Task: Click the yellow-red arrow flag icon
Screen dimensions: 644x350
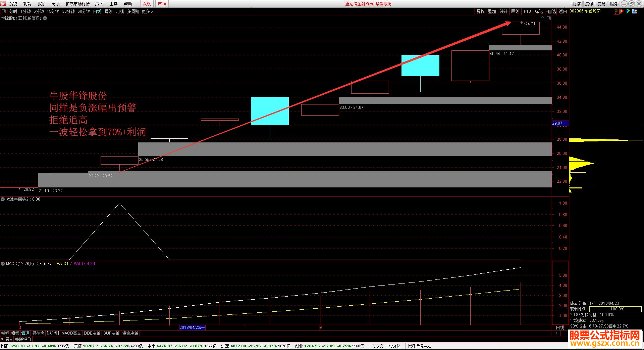Action: click(x=622, y=11)
